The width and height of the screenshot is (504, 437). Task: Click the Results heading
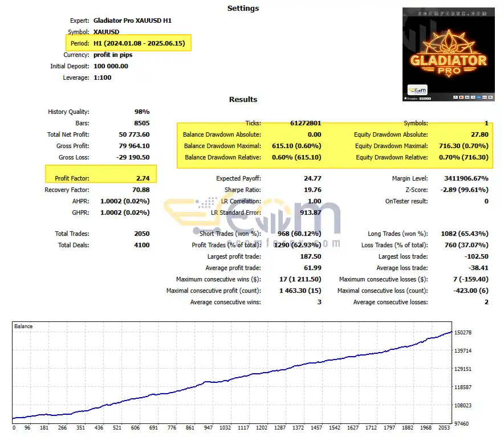tap(243, 100)
